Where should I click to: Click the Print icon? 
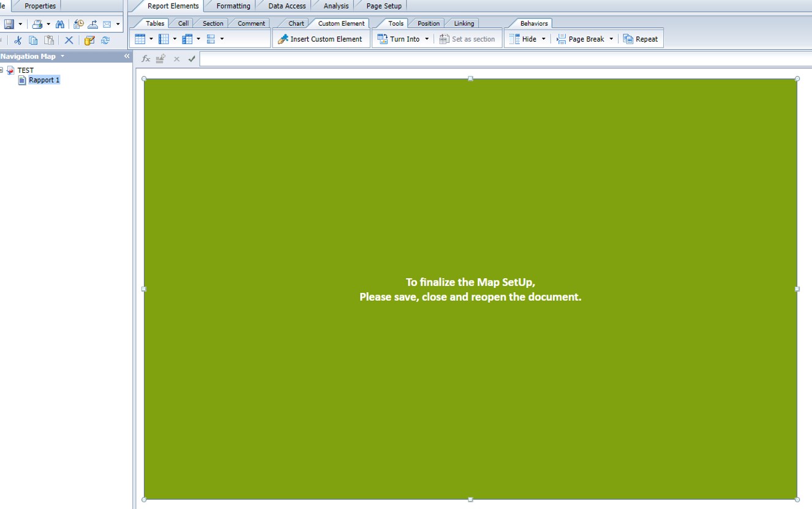tap(37, 25)
